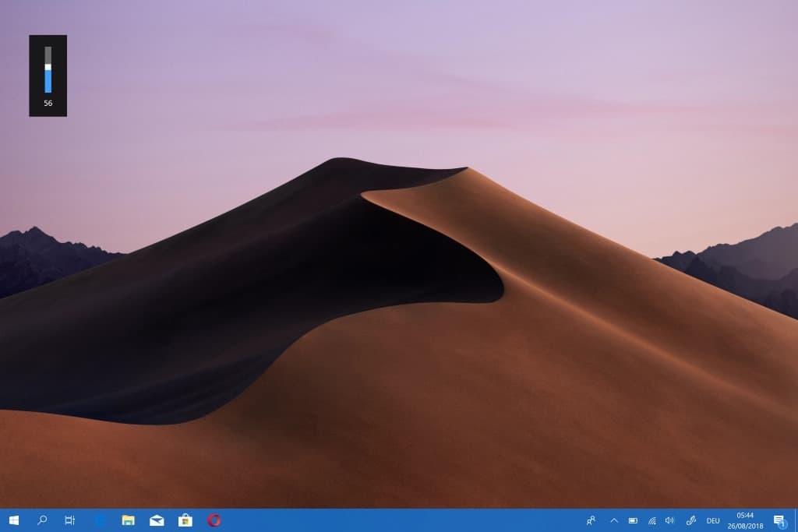Launch File Explorer from taskbar
This screenshot has width=798, height=532.
pos(129,520)
